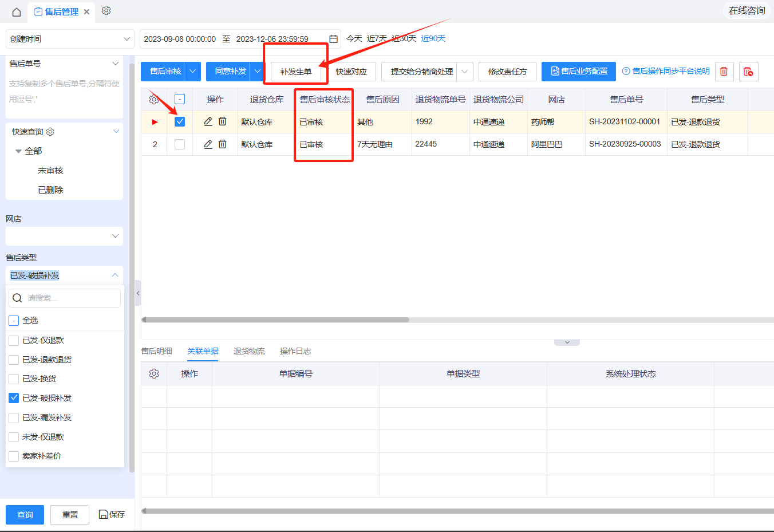Open the 提交给分销商处理 dropdown arrow
Screen dimensions: 774x532
(x=465, y=72)
